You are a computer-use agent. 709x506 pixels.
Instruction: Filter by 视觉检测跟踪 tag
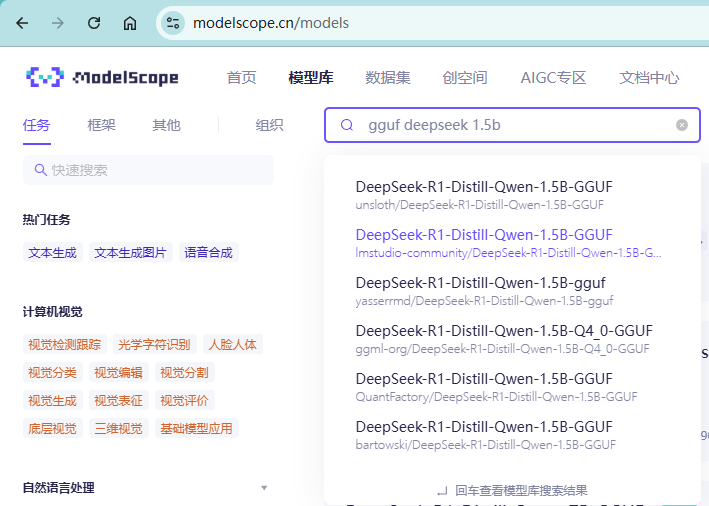pos(65,345)
